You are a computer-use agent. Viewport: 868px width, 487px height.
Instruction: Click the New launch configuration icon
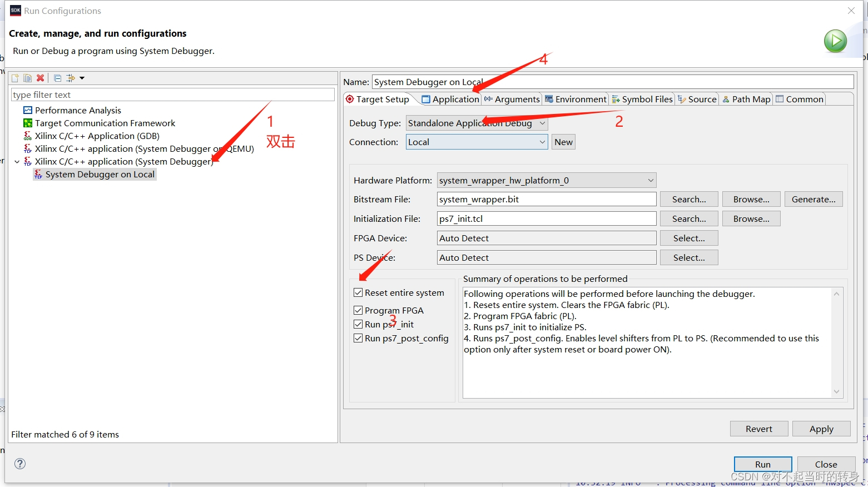pyautogui.click(x=15, y=78)
